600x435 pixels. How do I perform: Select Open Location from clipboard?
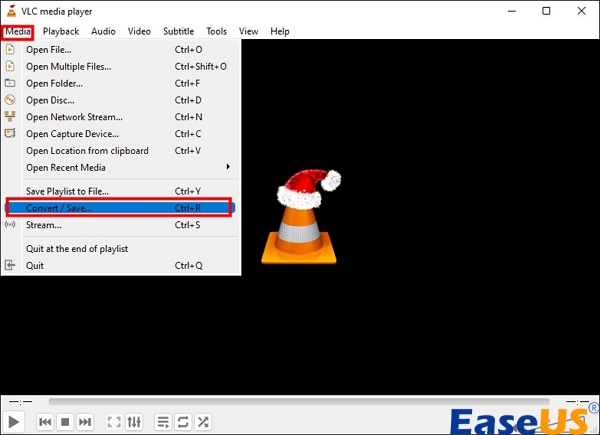click(x=121, y=150)
